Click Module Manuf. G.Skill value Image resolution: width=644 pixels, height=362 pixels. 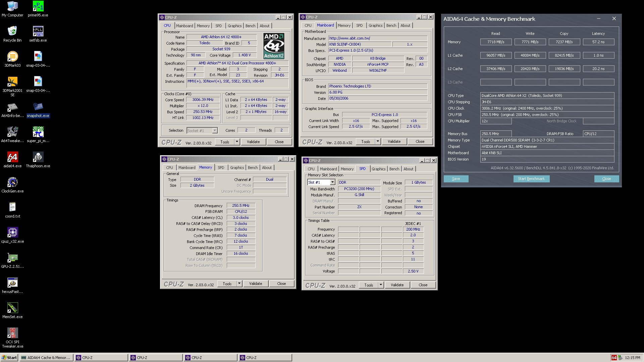359,195
